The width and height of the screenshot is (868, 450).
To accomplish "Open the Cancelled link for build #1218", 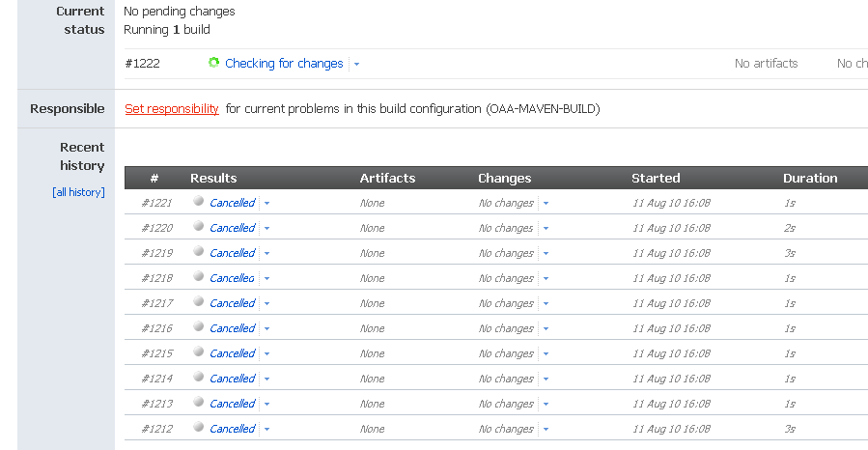I will pos(233,278).
